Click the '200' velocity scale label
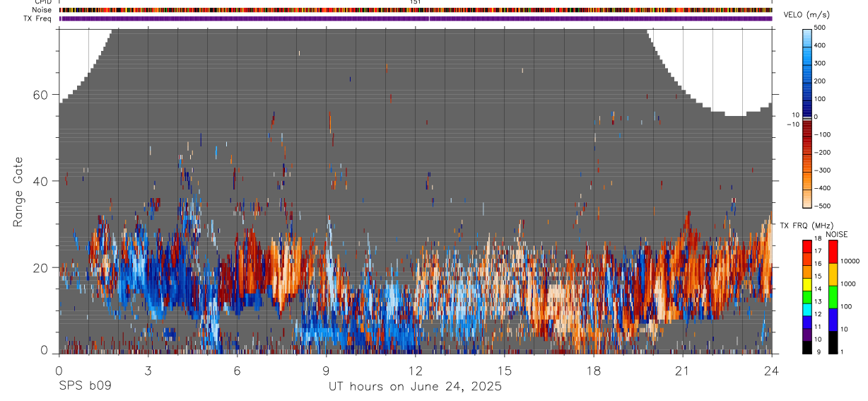Screen dimensions: 868x401 tap(819, 81)
